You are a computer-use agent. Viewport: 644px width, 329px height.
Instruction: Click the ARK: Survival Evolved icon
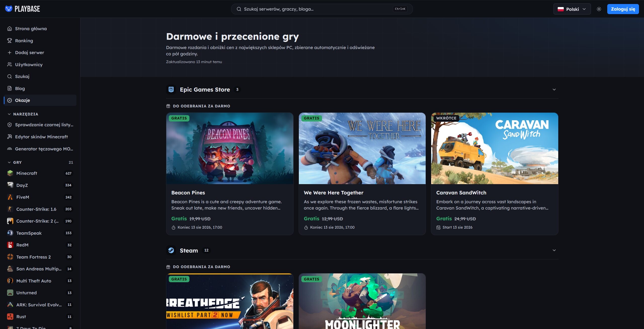[10, 305]
